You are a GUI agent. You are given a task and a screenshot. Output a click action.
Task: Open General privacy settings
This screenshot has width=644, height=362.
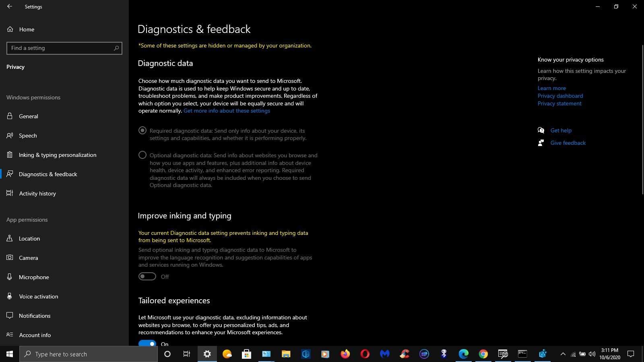coord(29,116)
